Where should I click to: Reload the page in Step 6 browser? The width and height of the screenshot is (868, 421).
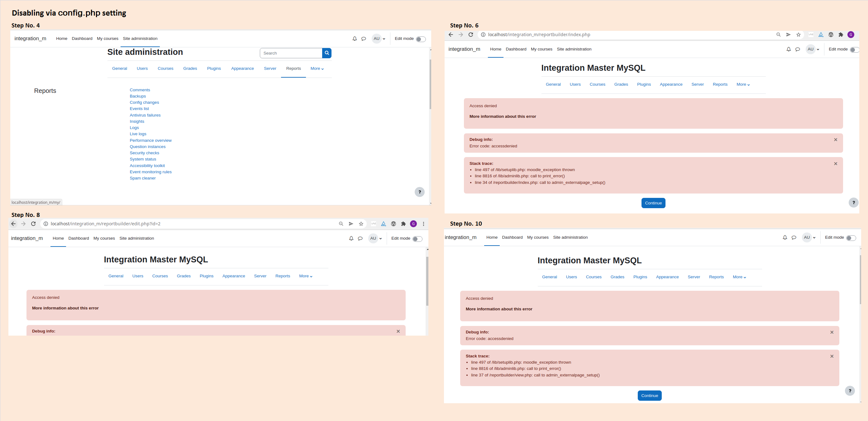click(471, 35)
